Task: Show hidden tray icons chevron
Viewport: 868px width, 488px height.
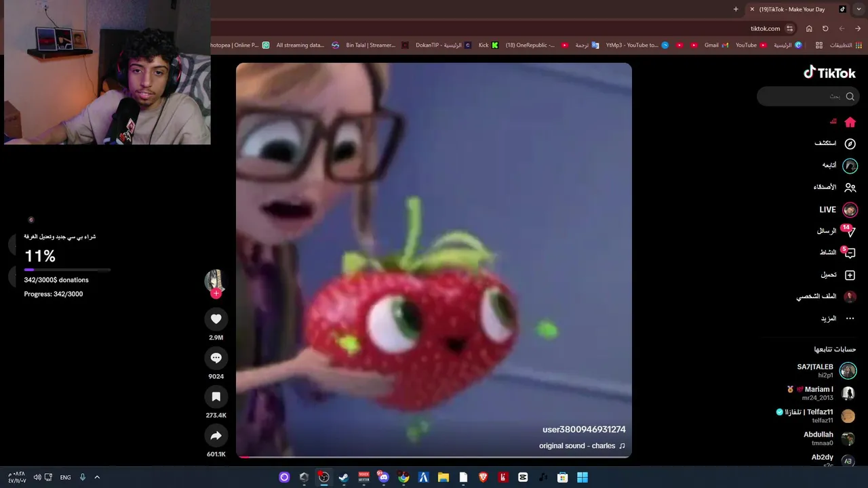Action: (x=97, y=477)
